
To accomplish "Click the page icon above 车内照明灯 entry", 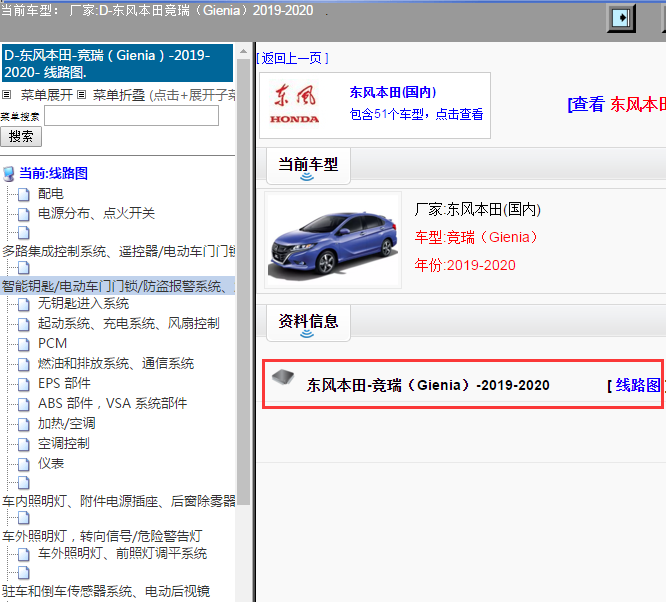I will click(x=24, y=483).
